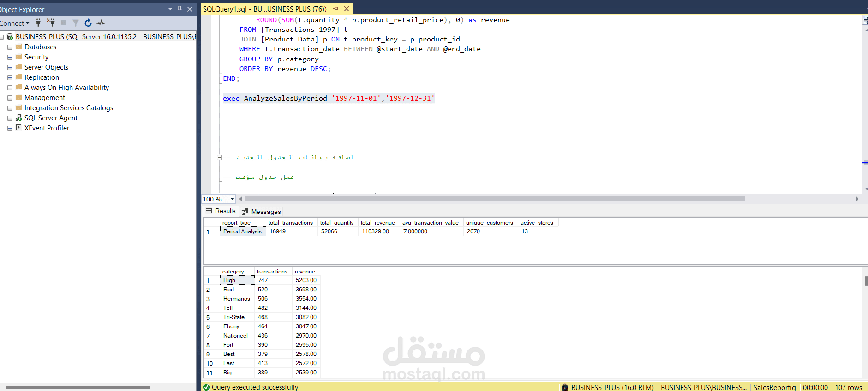
Task: Click the Connect Object Explorer plug icon
Action: tap(38, 23)
